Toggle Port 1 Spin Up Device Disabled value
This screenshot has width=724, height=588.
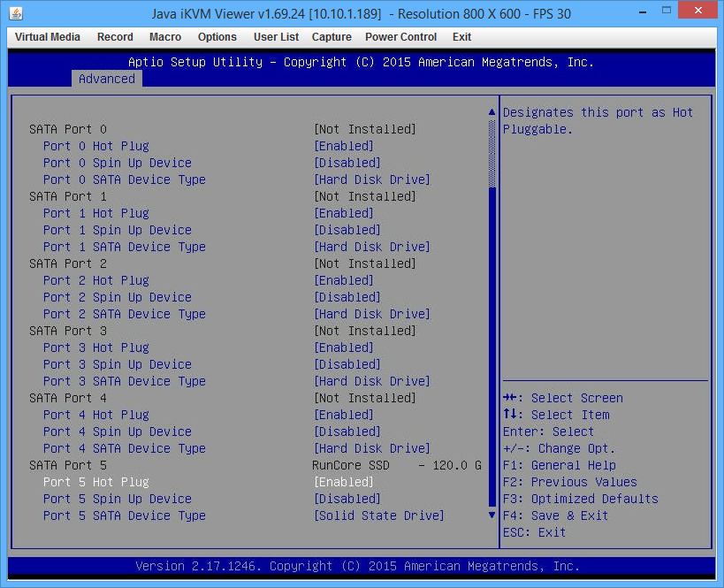[347, 230]
